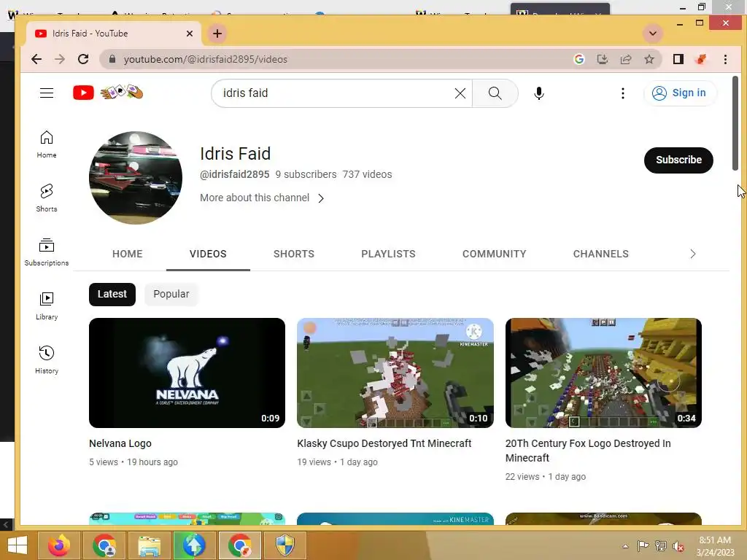Open History in the sidebar
This screenshot has width=747, height=560.
pos(47,360)
